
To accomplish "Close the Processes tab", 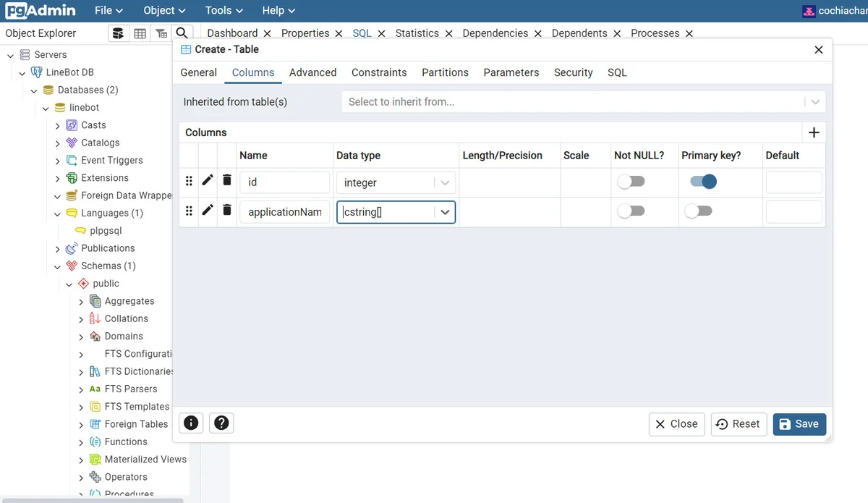I will click(689, 33).
